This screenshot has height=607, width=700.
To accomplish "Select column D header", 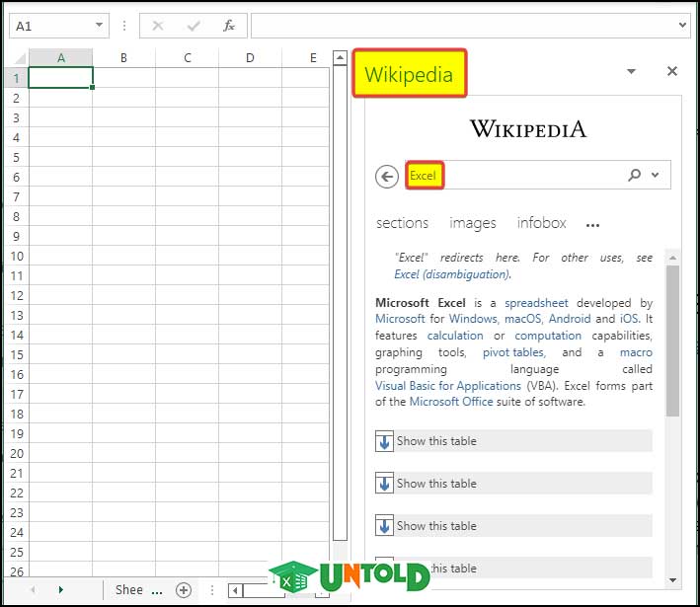I will pos(250,57).
